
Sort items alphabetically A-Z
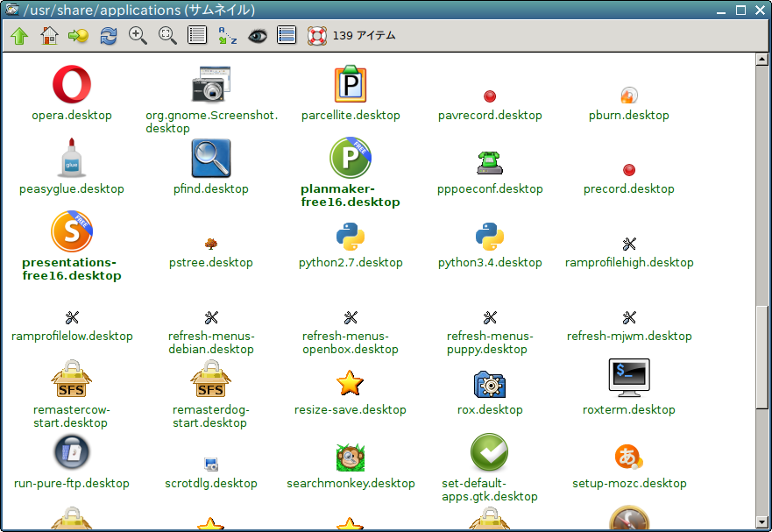coord(228,35)
